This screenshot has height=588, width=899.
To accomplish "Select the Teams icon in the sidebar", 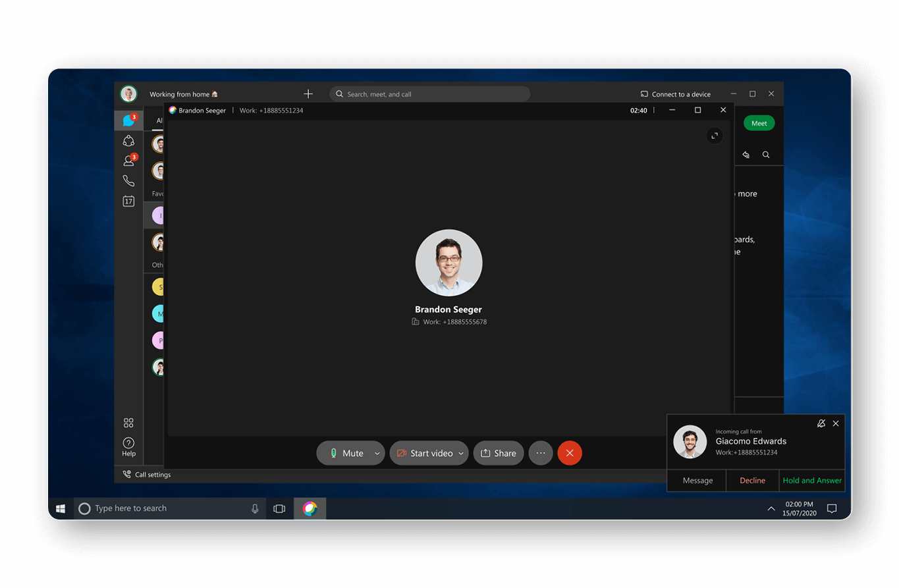I will click(128, 141).
